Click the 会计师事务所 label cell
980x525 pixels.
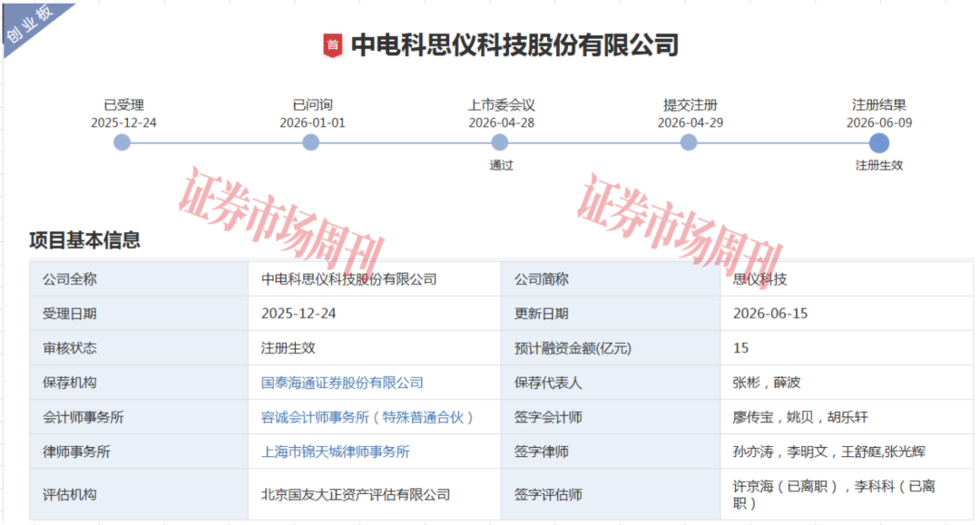pyautogui.click(x=139, y=417)
